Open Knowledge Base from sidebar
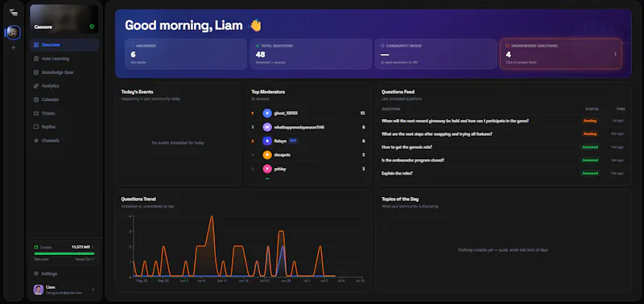The image size is (644, 304). coord(57,72)
